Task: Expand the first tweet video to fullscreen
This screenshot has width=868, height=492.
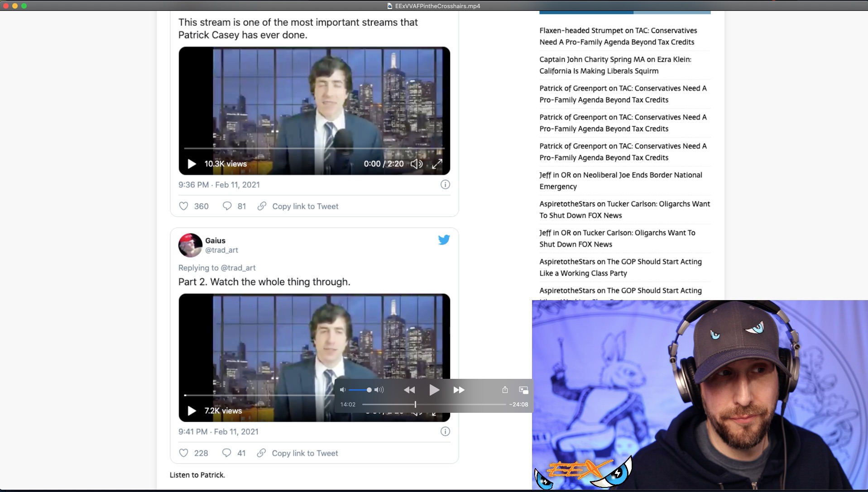Action: tap(437, 164)
